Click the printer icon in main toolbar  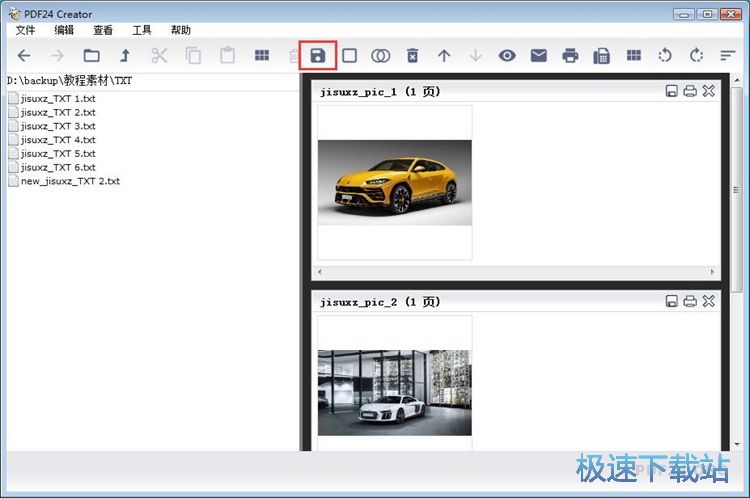click(570, 56)
